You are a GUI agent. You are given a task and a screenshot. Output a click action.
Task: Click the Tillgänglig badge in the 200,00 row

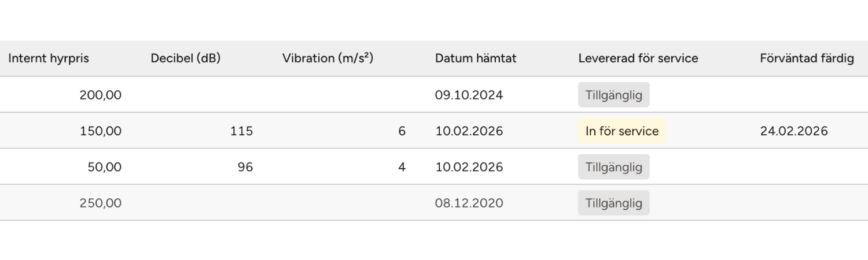click(613, 95)
